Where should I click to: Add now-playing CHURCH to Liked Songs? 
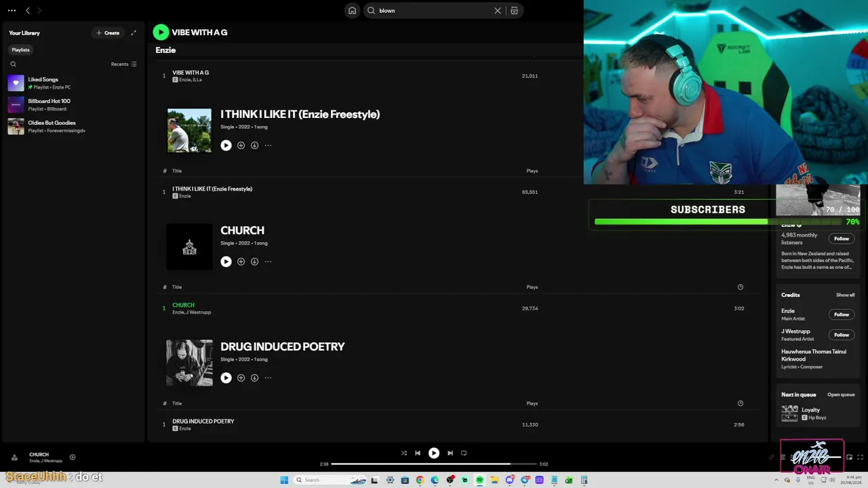click(73, 457)
